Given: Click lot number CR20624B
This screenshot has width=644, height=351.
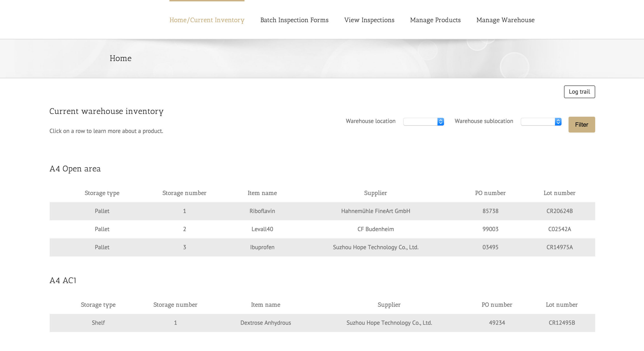Looking at the screenshot, I should coord(559,211).
